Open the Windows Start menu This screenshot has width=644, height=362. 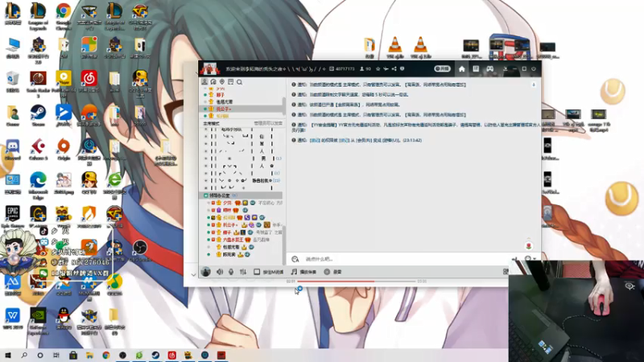coord(7,355)
